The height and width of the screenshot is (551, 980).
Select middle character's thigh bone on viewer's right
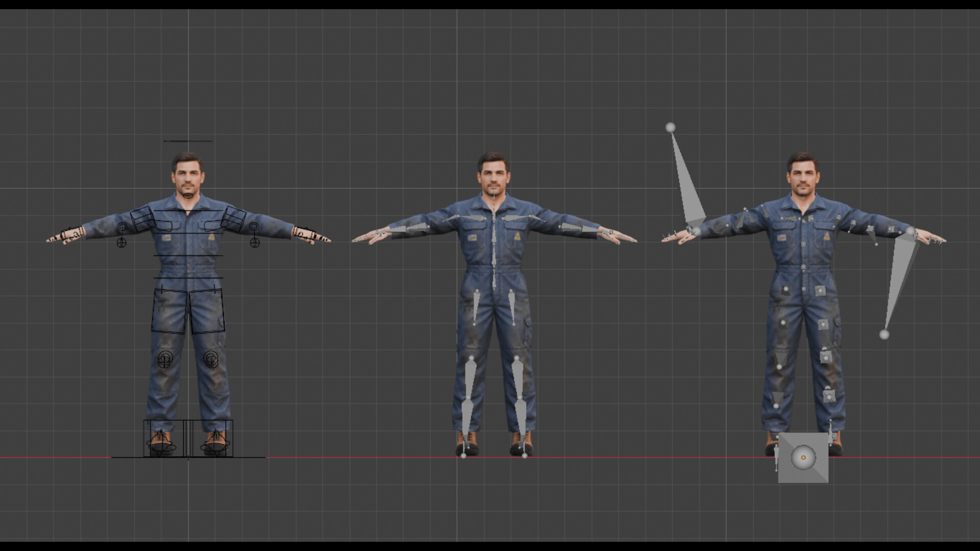click(512, 308)
